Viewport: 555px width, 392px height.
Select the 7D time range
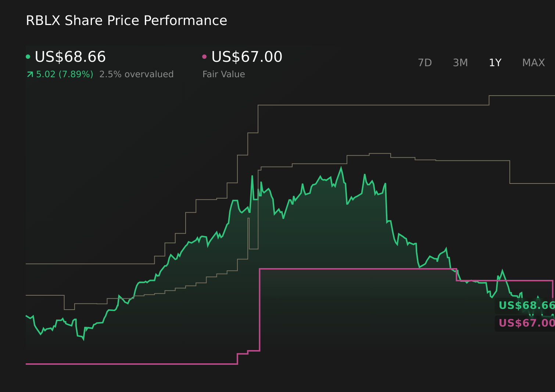pos(425,63)
